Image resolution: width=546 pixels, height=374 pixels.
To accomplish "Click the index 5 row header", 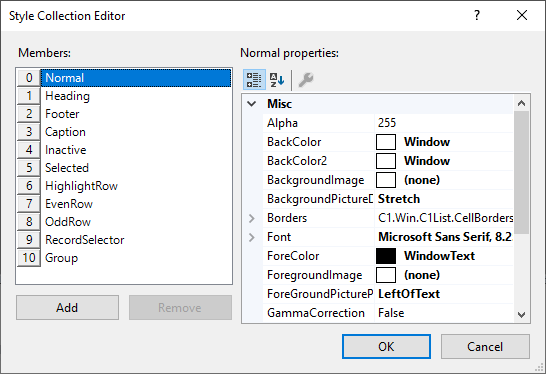I will 29,168.
